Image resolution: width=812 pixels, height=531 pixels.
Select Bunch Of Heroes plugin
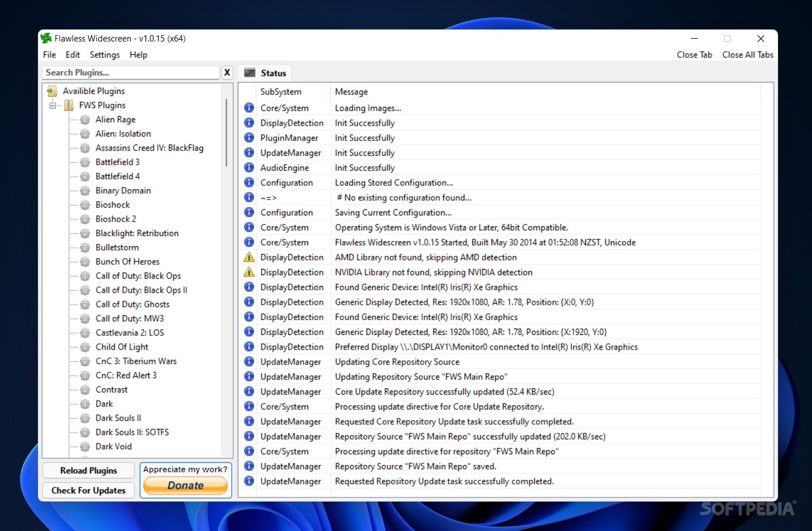pyautogui.click(x=127, y=262)
